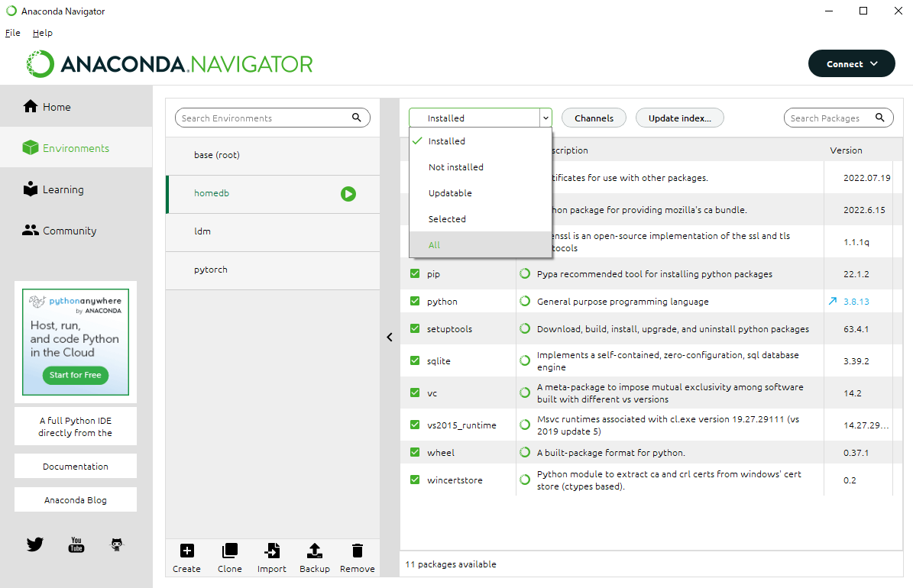
Task: Click the package filter dropdown arrow
Action: [546, 118]
